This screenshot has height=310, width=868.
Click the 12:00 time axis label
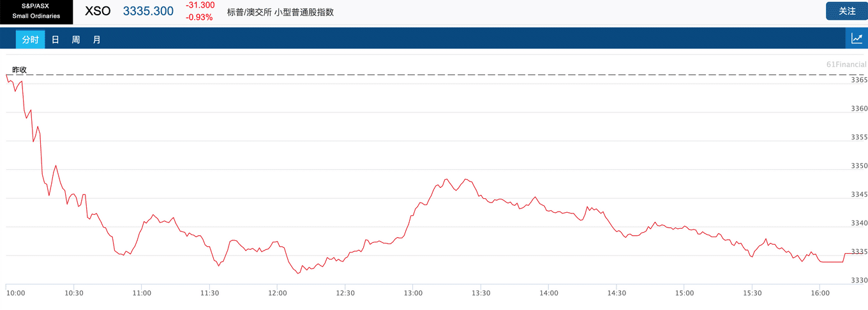pos(278,293)
